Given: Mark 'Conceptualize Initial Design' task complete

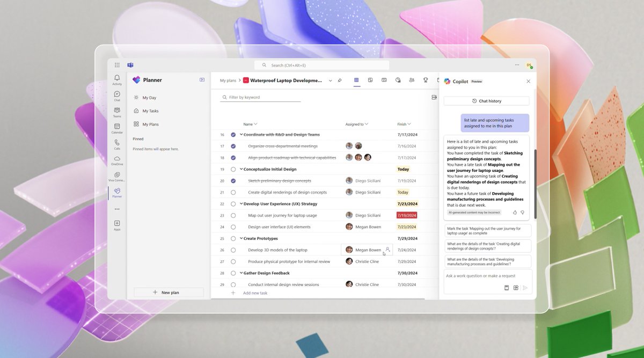Looking at the screenshot, I should [233, 169].
